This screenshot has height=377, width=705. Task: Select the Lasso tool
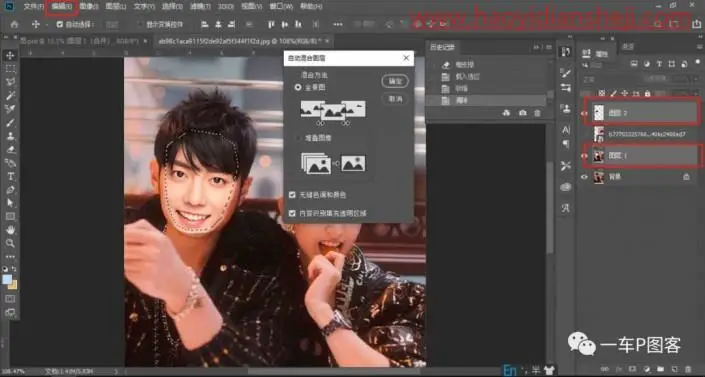(x=10, y=82)
